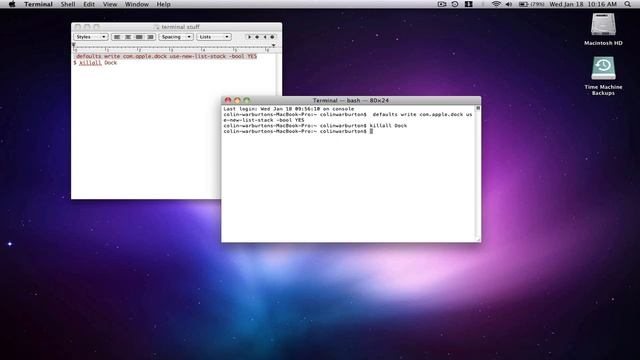Open Spotlight search magnifier icon

pyautogui.click(x=627, y=4)
